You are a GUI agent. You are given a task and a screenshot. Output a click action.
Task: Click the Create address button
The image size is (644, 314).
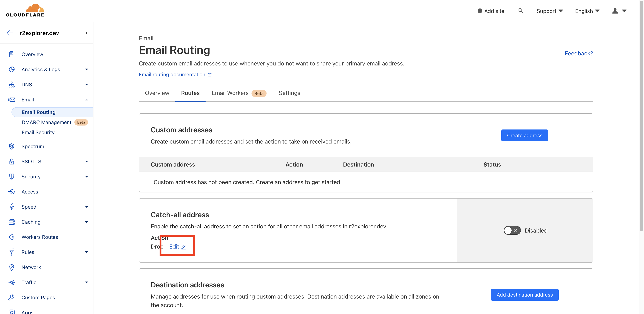point(525,135)
